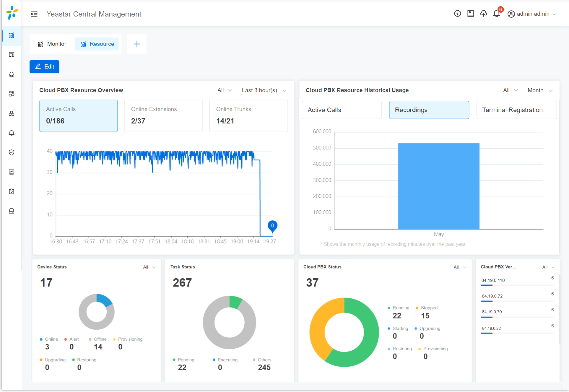Image resolution: width=569 pixels, height=392 pixels.
Task: Switch to Terminal Registration in Historical Usage
Action: 516,110
